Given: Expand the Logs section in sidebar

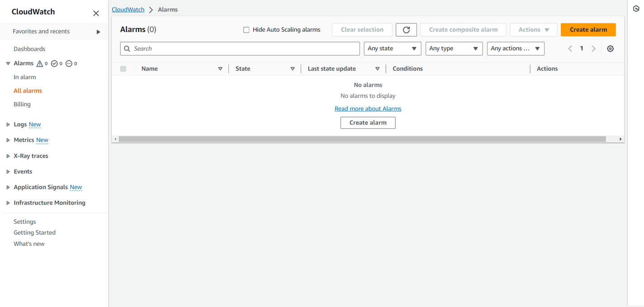Looking at the screenshot, I should [x=8, y=124].
